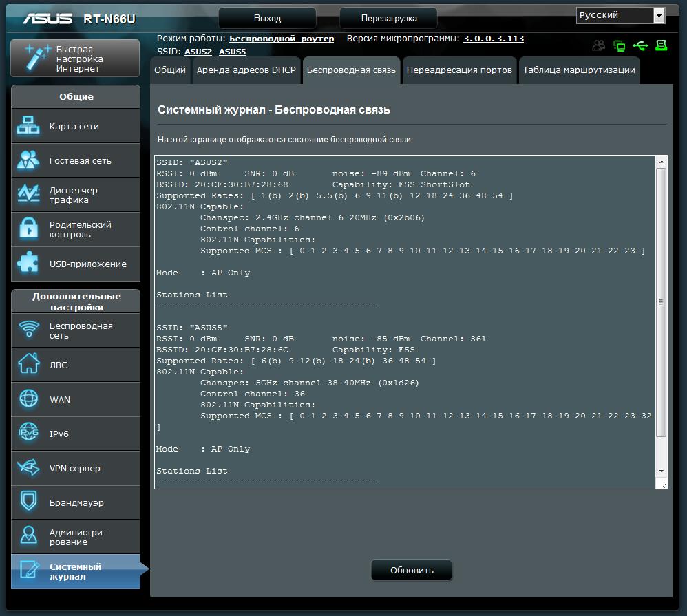Open Администрирование menu item
The height and width of the screenshot is (616, 687).
pos(76,537)
